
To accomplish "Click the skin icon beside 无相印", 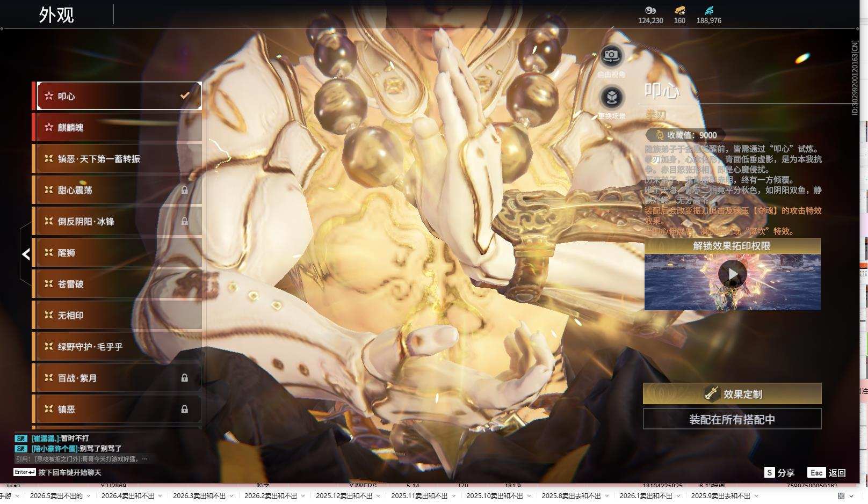I will (x=49, y=315).
